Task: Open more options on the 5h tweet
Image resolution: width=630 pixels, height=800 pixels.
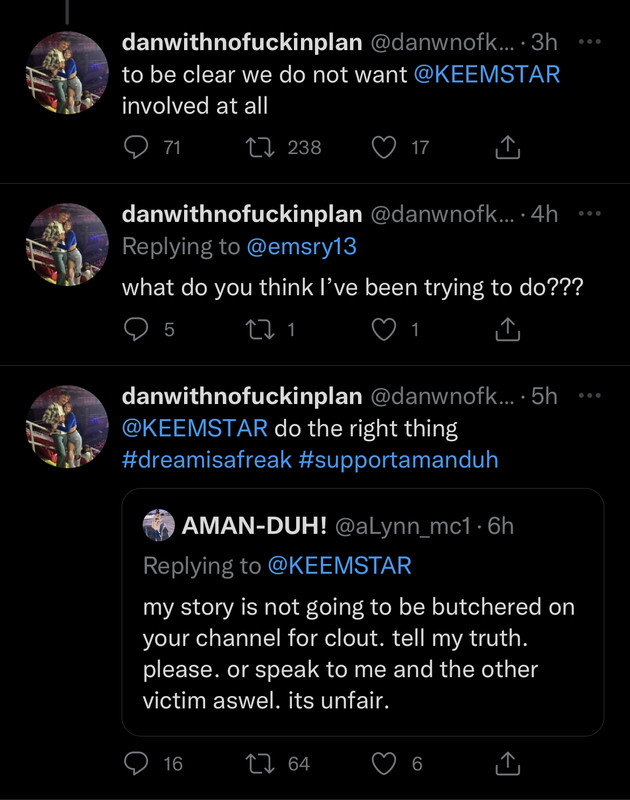Action: (590, 396)
